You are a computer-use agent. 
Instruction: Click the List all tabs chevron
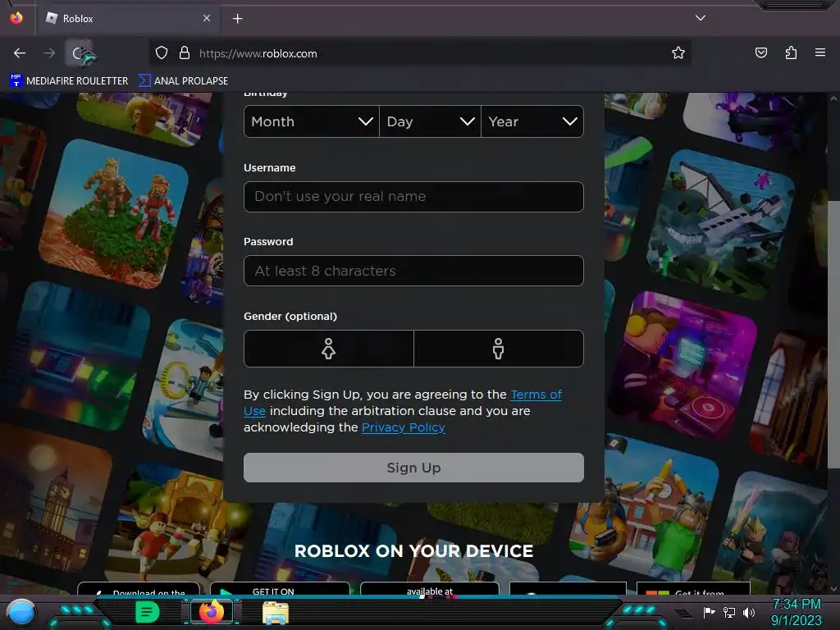click(x=701, y=18)
